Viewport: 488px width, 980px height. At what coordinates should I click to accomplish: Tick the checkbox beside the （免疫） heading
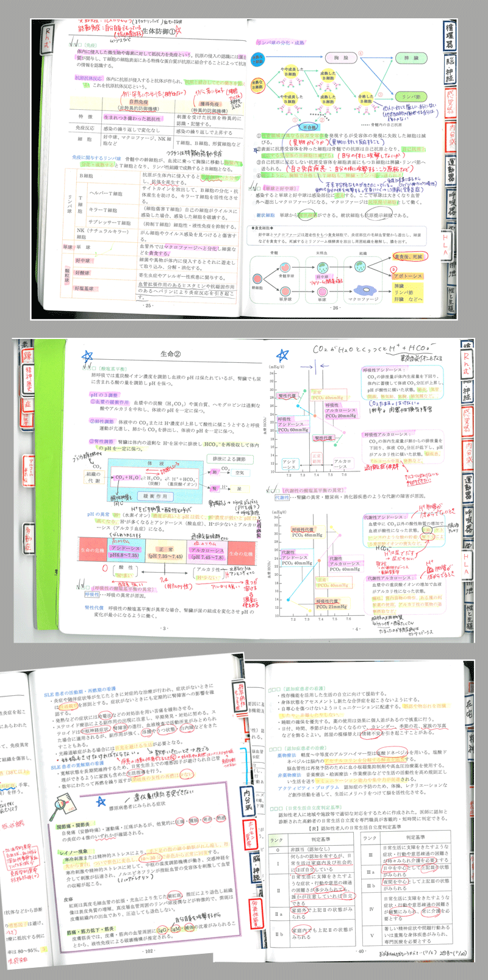click(x=79, y=45)
